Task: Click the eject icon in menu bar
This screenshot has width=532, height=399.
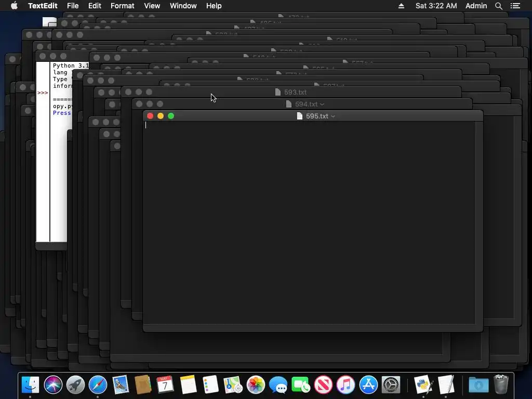Action: (x=401, y=6)
